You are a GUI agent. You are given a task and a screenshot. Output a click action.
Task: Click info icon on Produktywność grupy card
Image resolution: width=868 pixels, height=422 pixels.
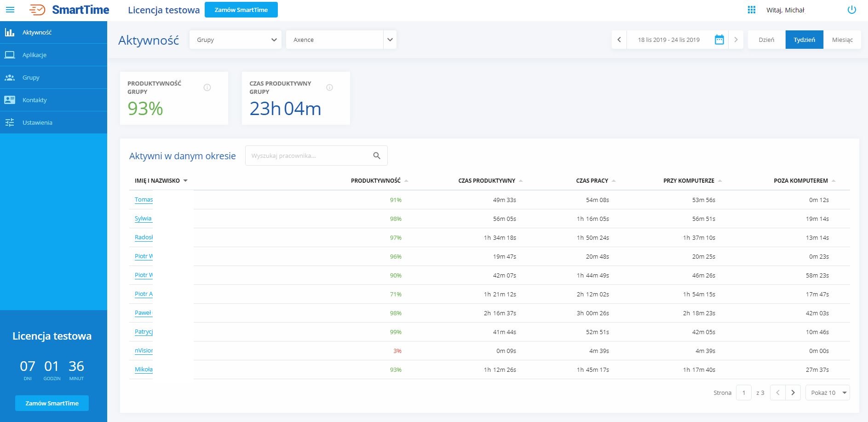click(207, 87)
